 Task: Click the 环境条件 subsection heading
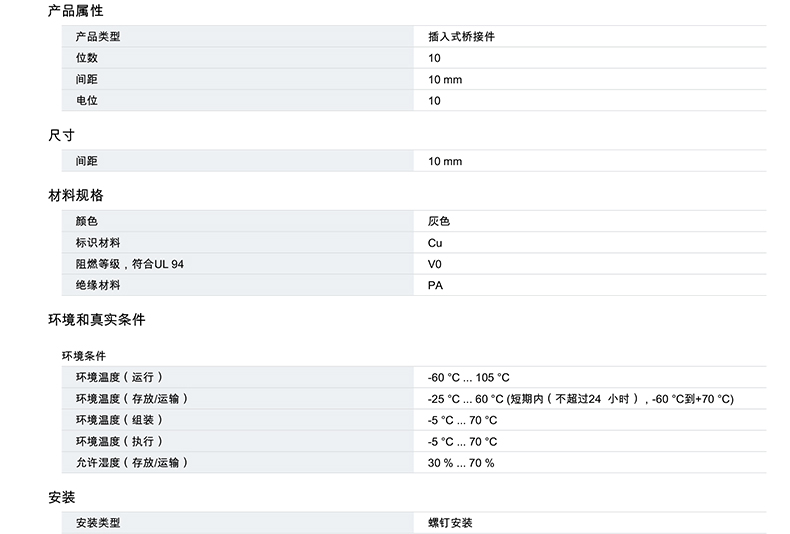pos(84,355)
